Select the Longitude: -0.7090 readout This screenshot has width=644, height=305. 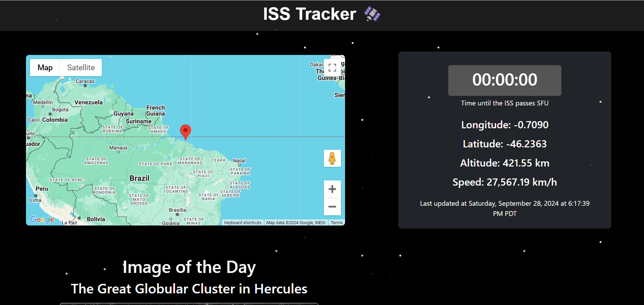(505, 125)
